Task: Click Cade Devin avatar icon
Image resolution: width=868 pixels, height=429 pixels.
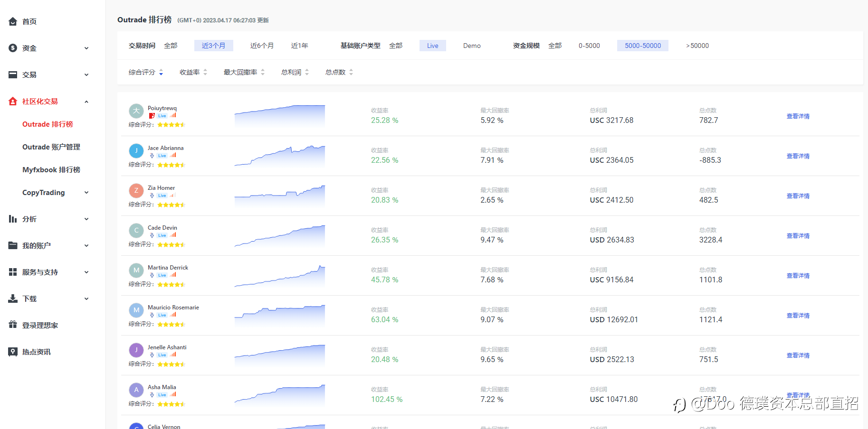Action: [x=136, y=231]
